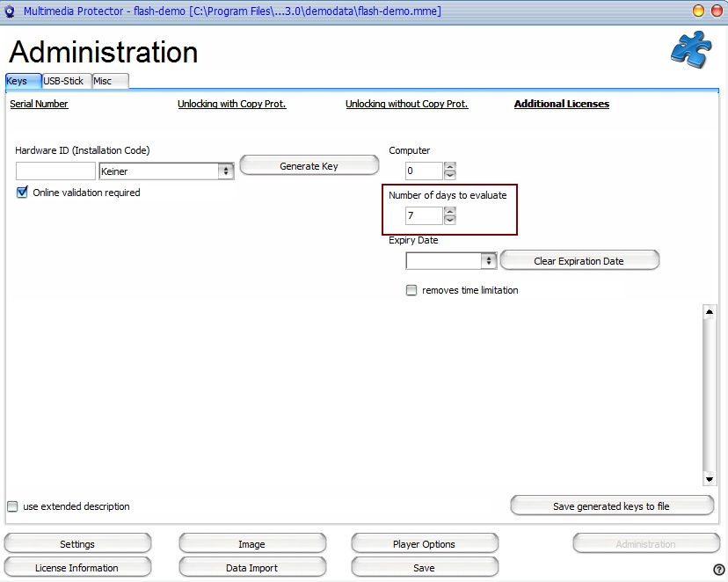728x582 pixels.
Task: Open the Keiner dropdown list
Action: [x=226, y=171]
